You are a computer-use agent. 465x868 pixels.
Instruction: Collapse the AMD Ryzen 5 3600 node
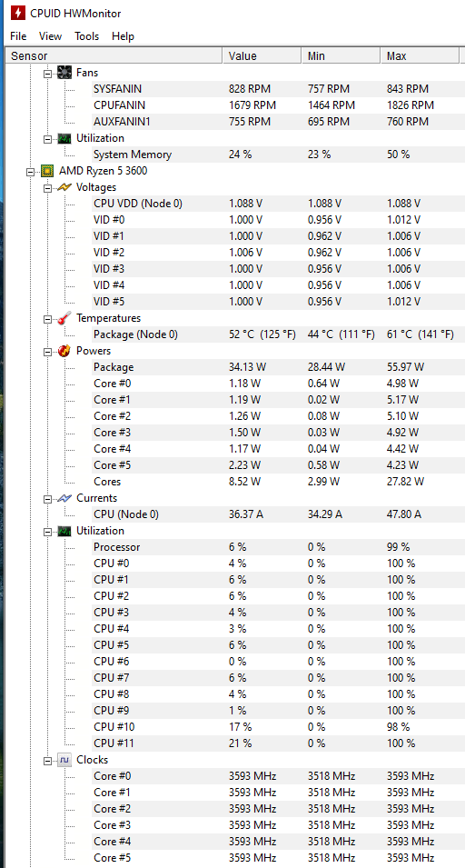[30, 172]
